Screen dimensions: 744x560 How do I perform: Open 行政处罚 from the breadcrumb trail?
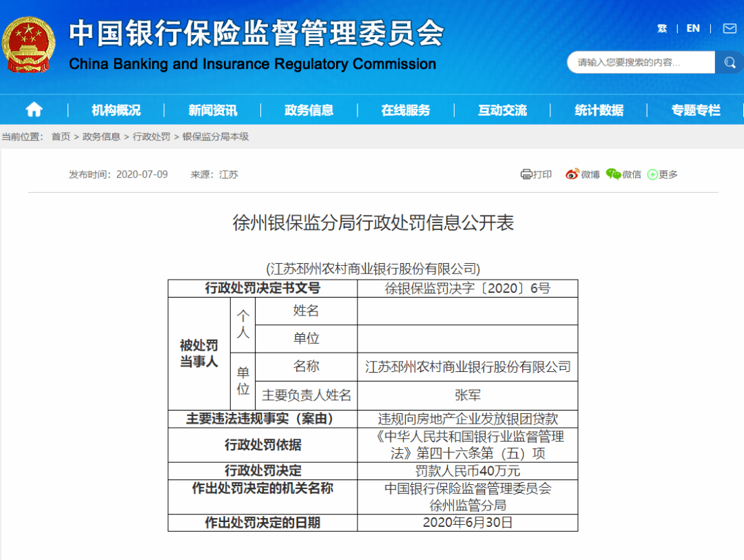pyautogui.click(x=153, y=137)
